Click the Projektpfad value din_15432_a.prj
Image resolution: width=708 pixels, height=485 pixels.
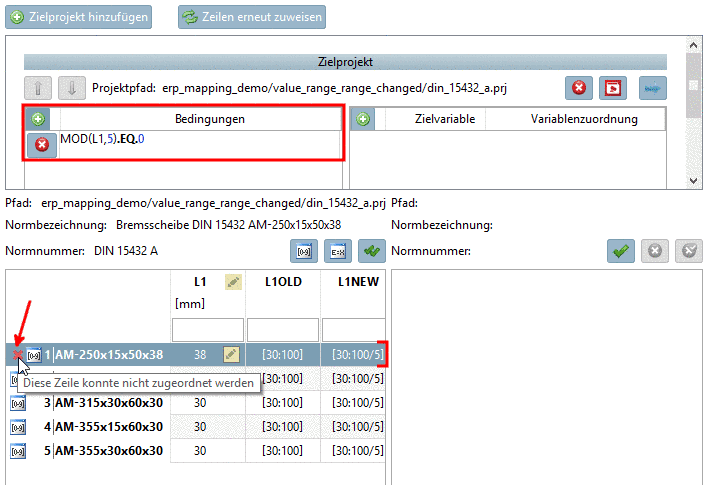[335, 88]
